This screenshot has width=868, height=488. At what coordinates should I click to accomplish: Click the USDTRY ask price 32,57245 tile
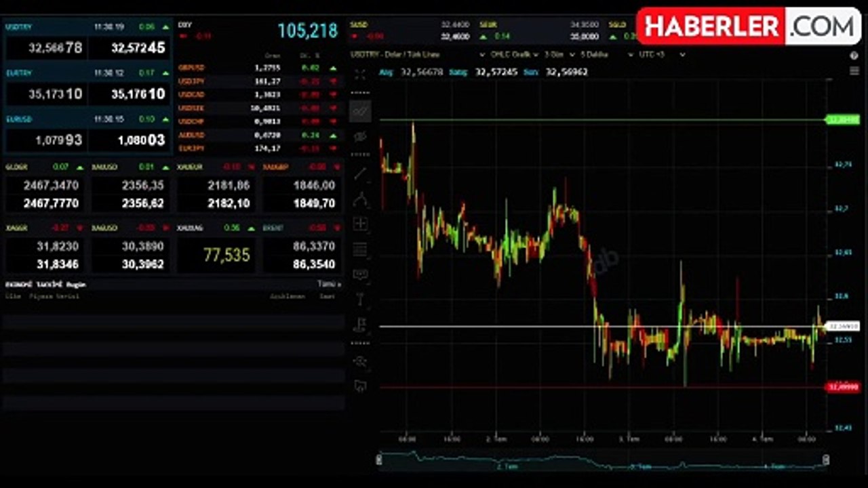(x=130, y=48)
